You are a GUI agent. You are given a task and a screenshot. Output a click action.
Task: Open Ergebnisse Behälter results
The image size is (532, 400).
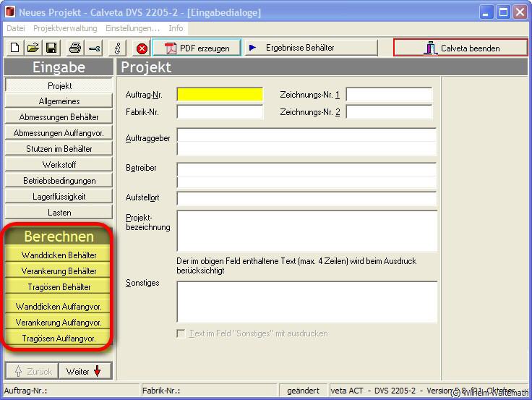click(311, 48)
